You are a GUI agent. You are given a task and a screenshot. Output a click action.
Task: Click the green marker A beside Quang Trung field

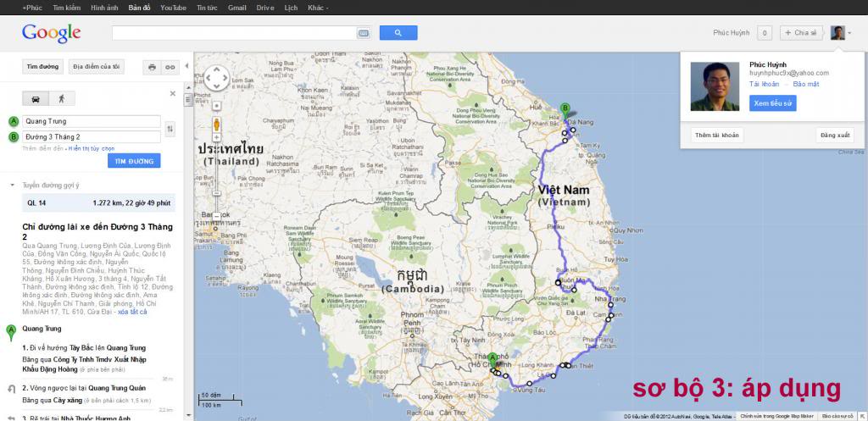(14, 122)
